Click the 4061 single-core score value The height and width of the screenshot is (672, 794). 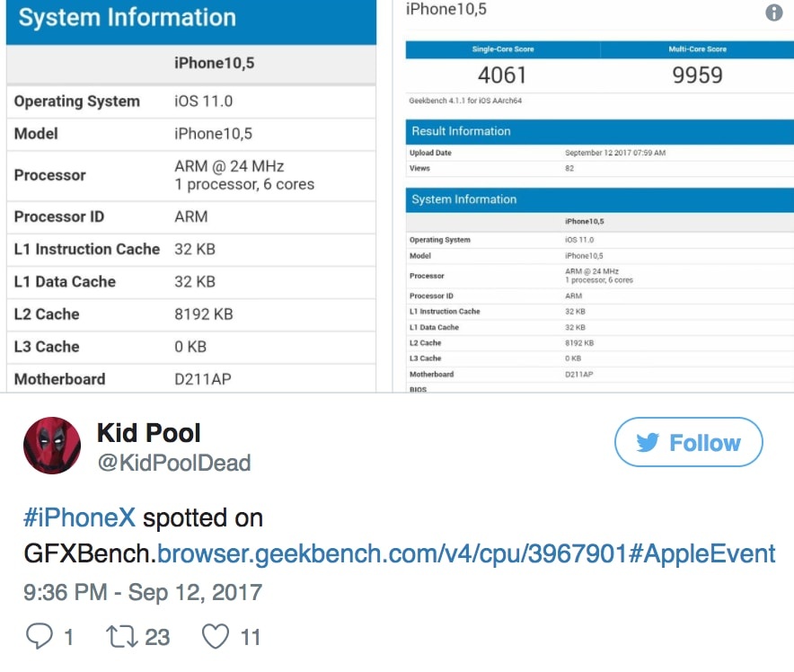tap(504, 75)
